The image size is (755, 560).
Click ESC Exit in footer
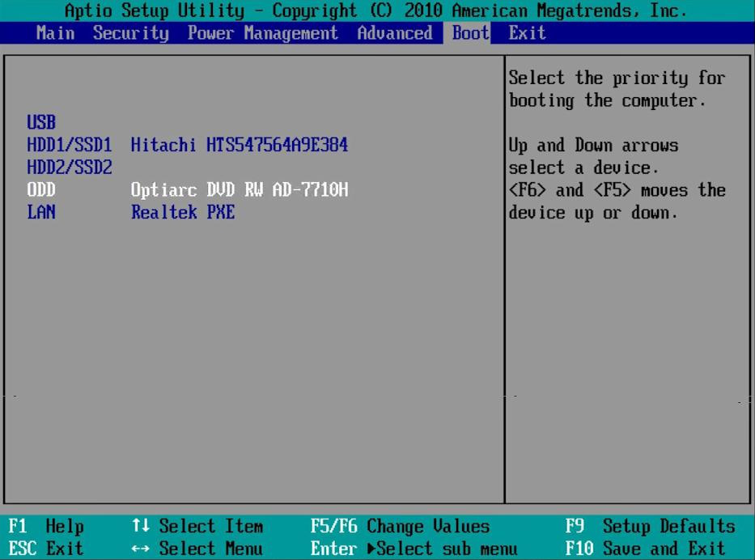click(x=46, y=549)
